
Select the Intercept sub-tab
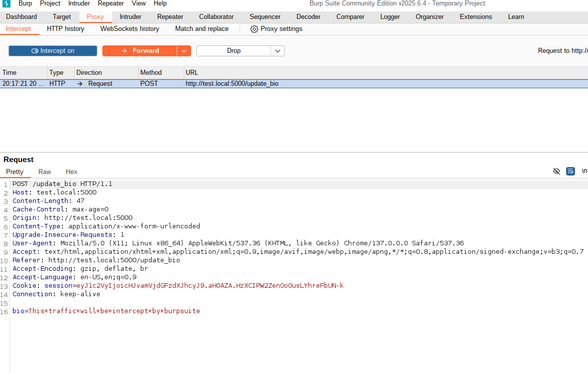click(18, 29)
